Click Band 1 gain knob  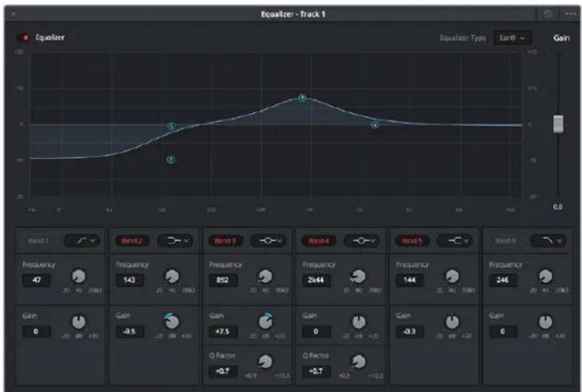pyautogui.click(x=78, y=322)
